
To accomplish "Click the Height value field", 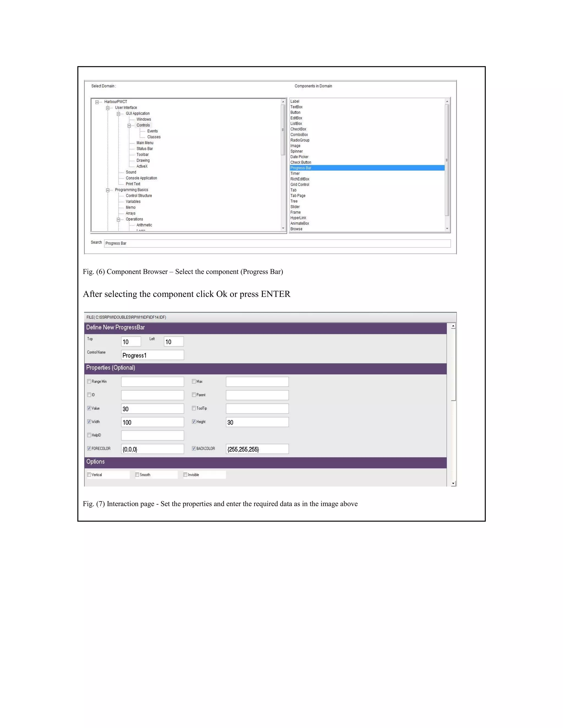I will pos(257,422).
